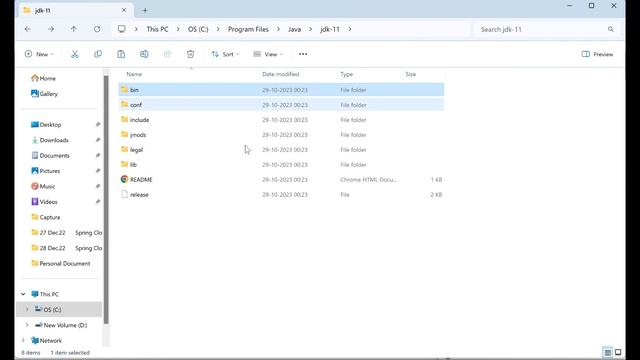Unpin Videos using its pin icon
640x360 pixels.
pyautogui.click(x=98, y=202)
